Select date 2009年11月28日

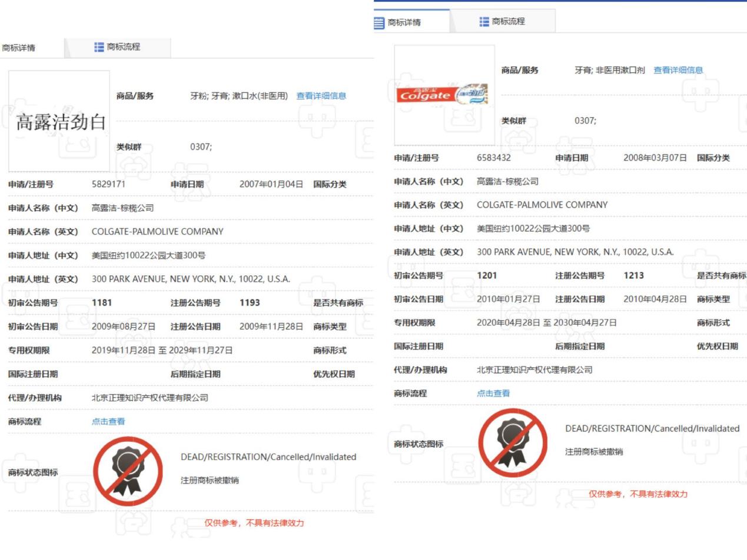coord(271,326)
